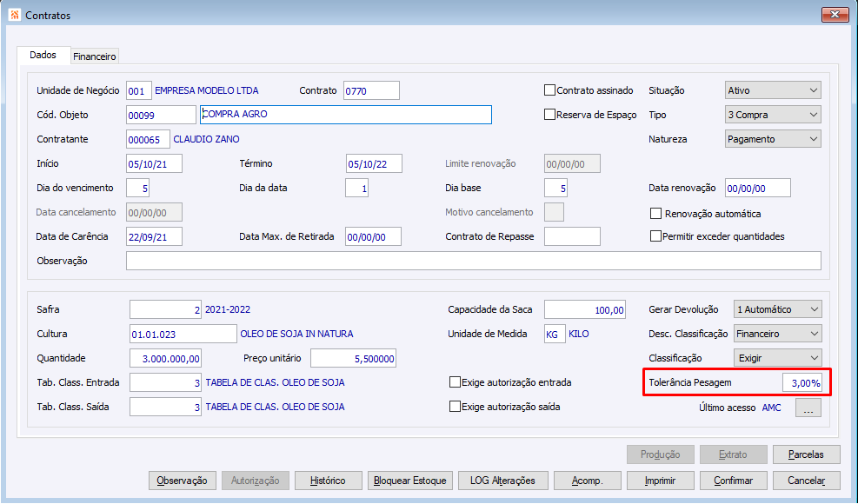Click the Tab. Class. Saída field
Screen dimensions: 858x504
(165, 408)
